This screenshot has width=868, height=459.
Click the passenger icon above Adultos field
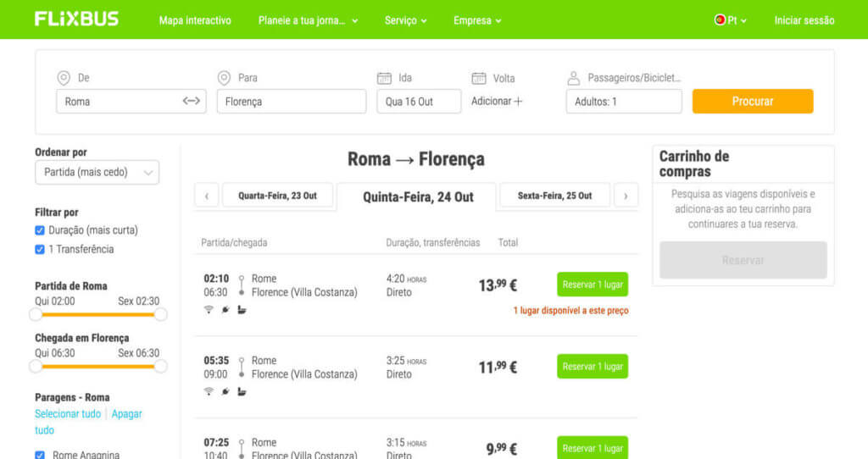[x=573, y=78]
